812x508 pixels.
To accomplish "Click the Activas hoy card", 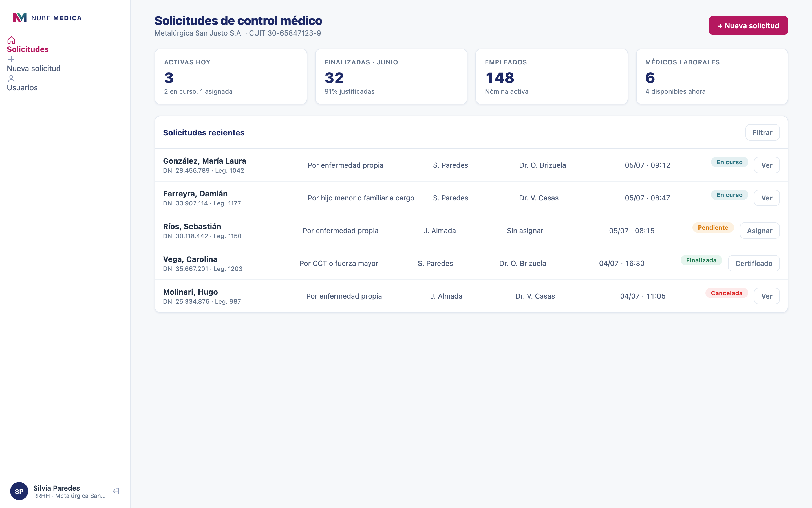I will click(x=231, y=76).
